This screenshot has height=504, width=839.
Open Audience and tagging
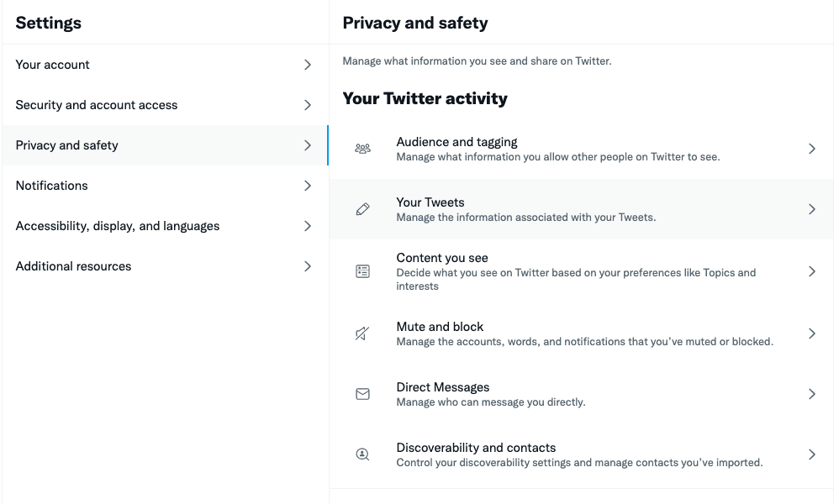point(581,149)
